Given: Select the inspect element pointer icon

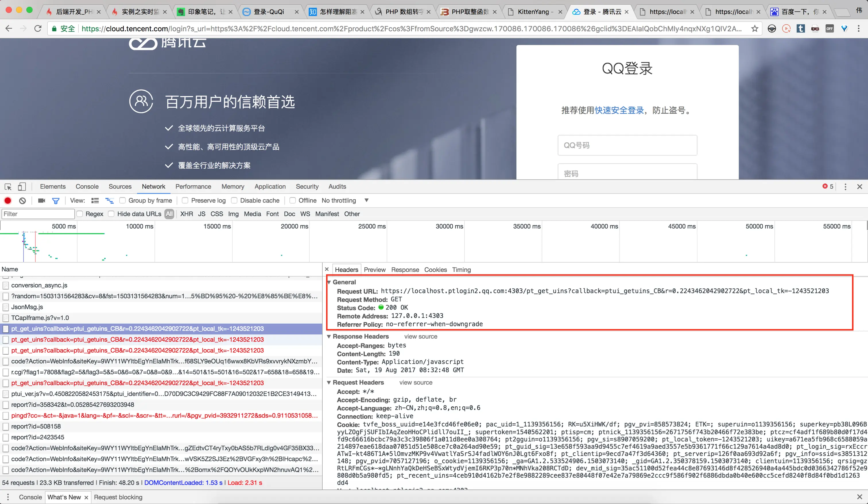Looking at the screenshot, I should point(8,186).
